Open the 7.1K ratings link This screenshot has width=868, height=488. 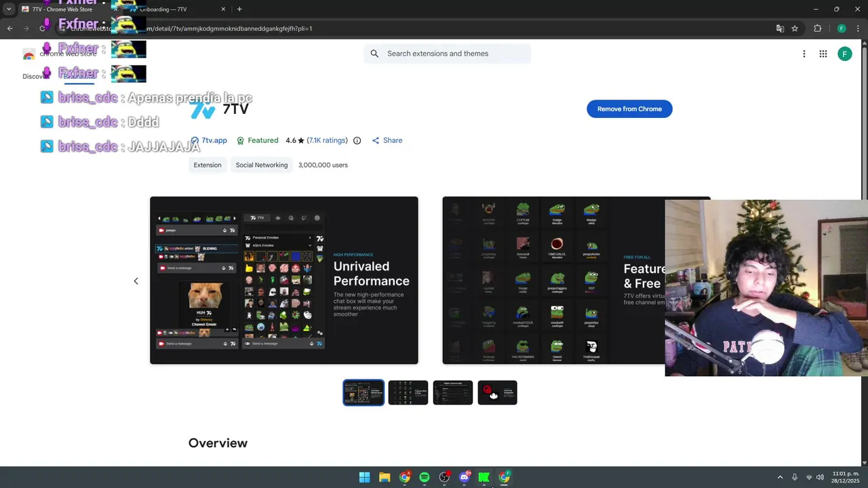coord(328,140)
